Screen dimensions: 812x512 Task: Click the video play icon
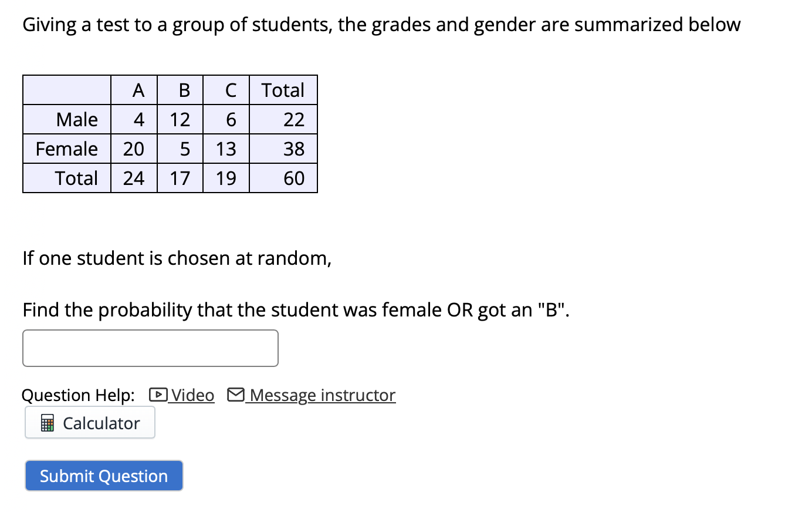coord(158,395)
